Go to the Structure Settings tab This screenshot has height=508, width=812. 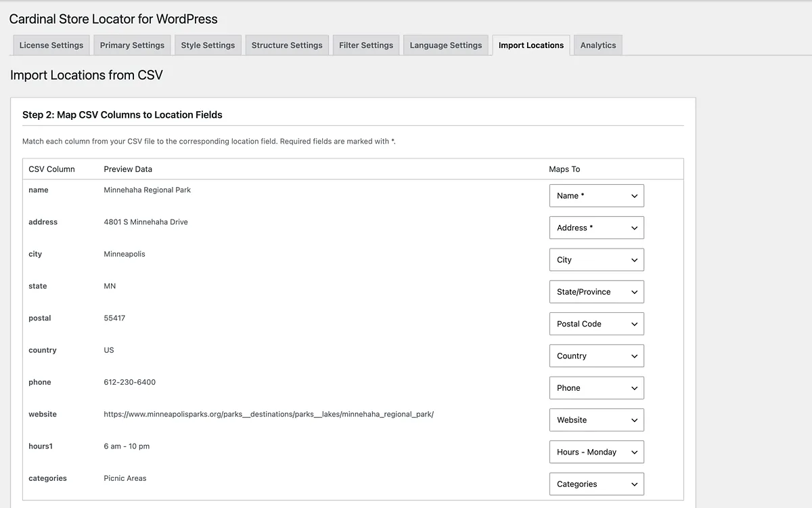coord(287,45)
